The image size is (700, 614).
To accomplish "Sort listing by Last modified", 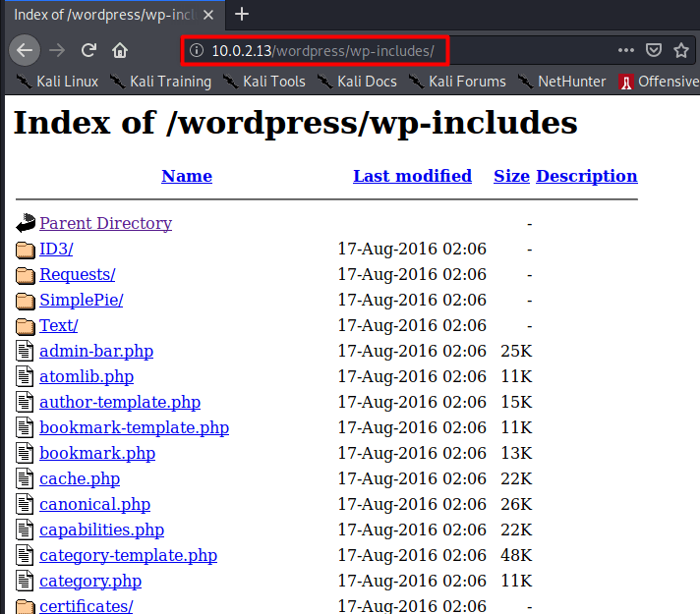I will [412, 176].
